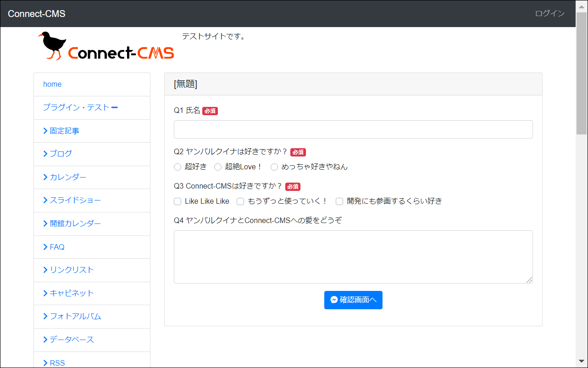Open the データベース sidebar menu item
The image size is (588, 368).
92,340
